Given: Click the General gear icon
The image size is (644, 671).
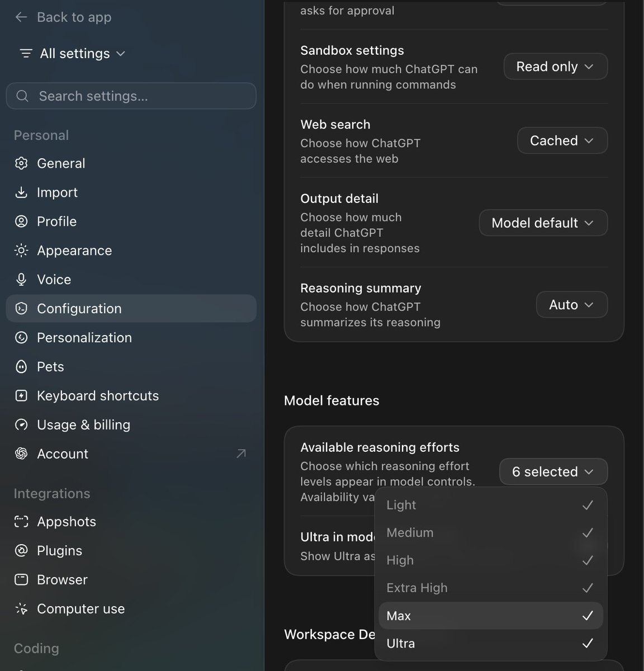Looking at the screenshot, I should click(x=21, y=163).
